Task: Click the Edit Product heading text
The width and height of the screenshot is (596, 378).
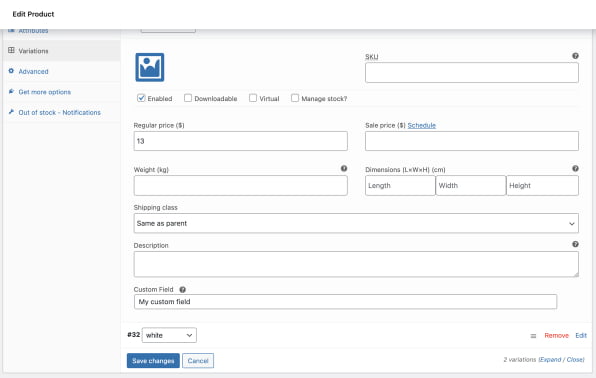Action: 33,14
